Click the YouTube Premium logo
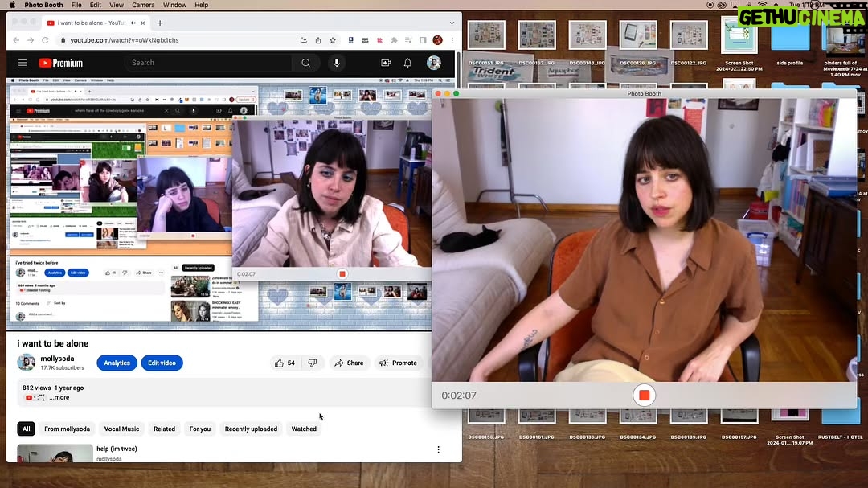Image resolution: width=868 pixels, height=488 pixels. coord(61,64)
